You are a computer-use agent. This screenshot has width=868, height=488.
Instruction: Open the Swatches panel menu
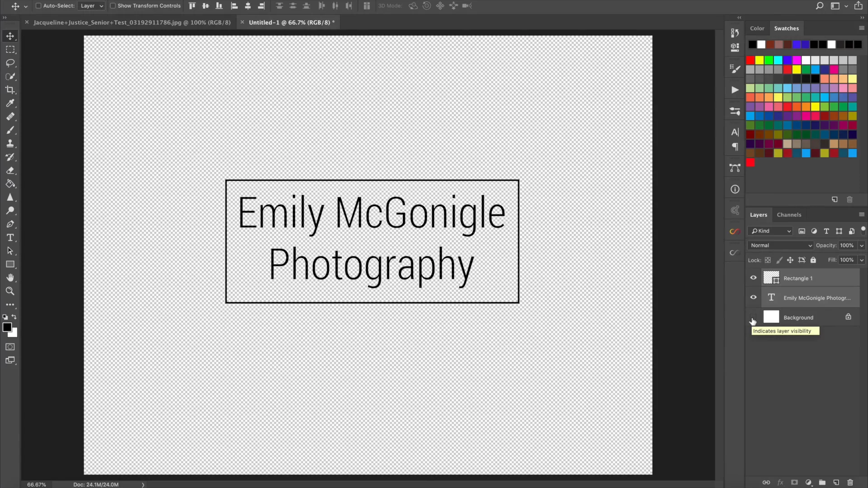coord(862,28)
